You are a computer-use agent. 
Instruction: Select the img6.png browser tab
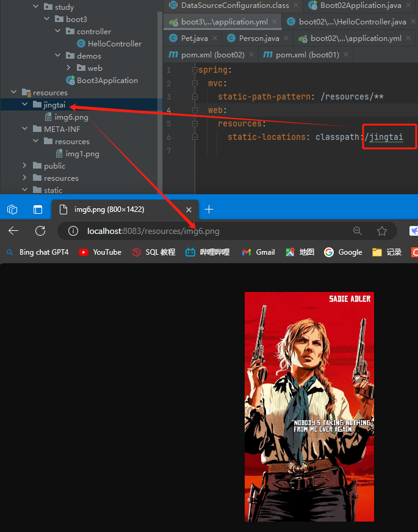coord(124,210)
